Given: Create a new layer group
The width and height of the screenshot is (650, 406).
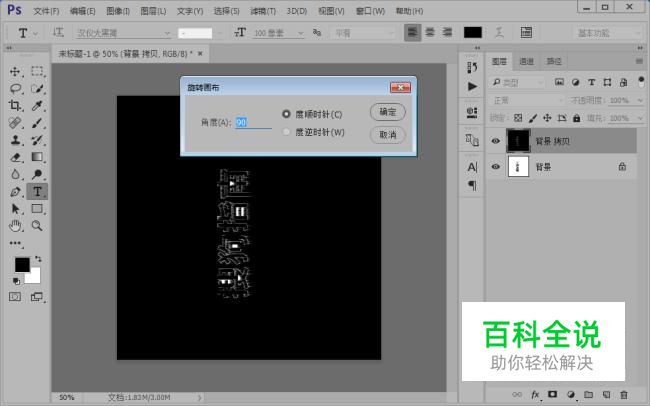Looking at the screenshot, I should [588, 394].
